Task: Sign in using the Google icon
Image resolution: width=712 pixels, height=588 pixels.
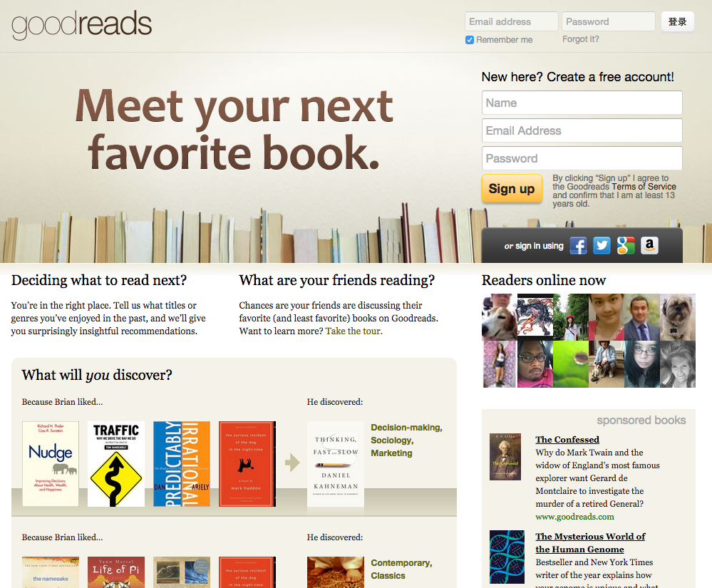Action: click(626, 246)
